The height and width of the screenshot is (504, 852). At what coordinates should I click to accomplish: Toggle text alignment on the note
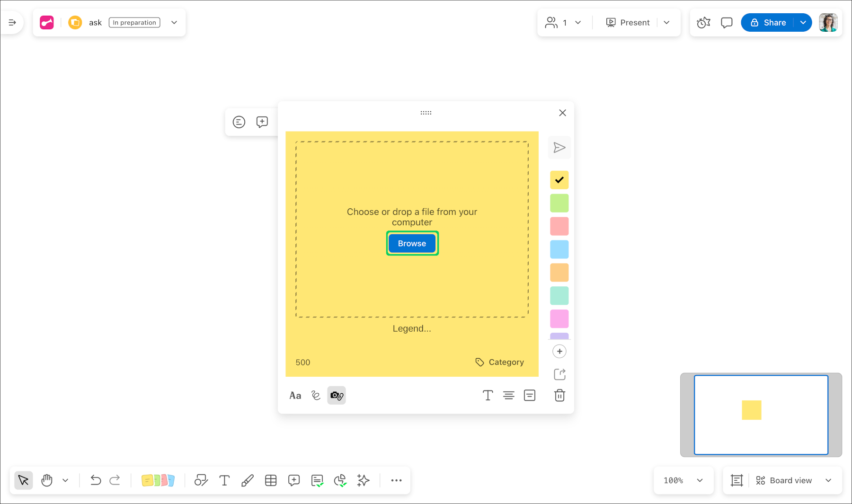click(509, 395)
